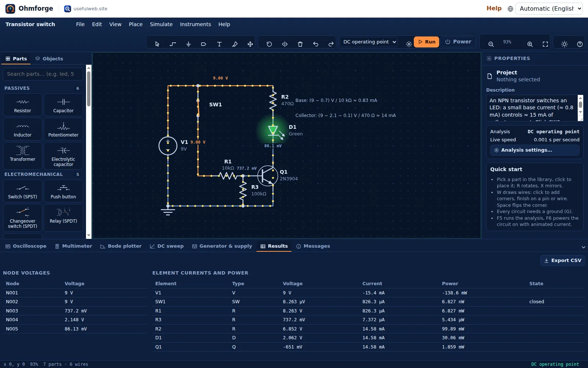
Task: Select the text annotation tool
Action: pos(219,44)
